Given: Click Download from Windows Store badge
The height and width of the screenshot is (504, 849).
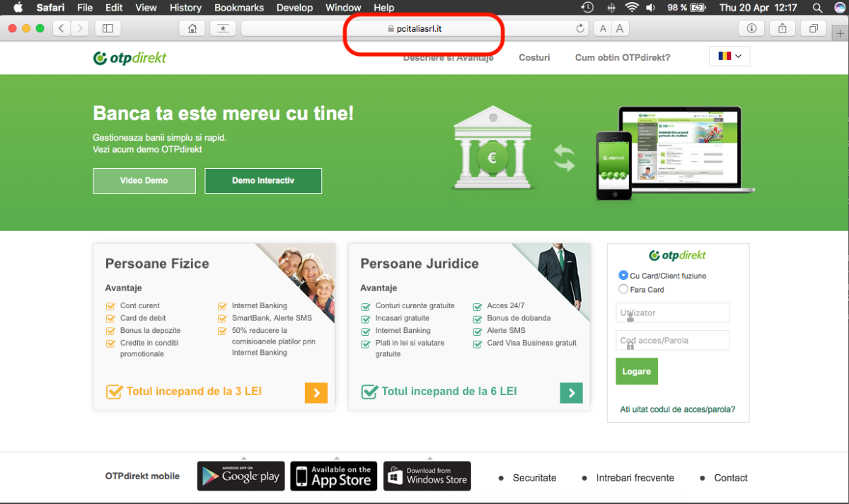Looking at the screenshot, I should [427, 476].
